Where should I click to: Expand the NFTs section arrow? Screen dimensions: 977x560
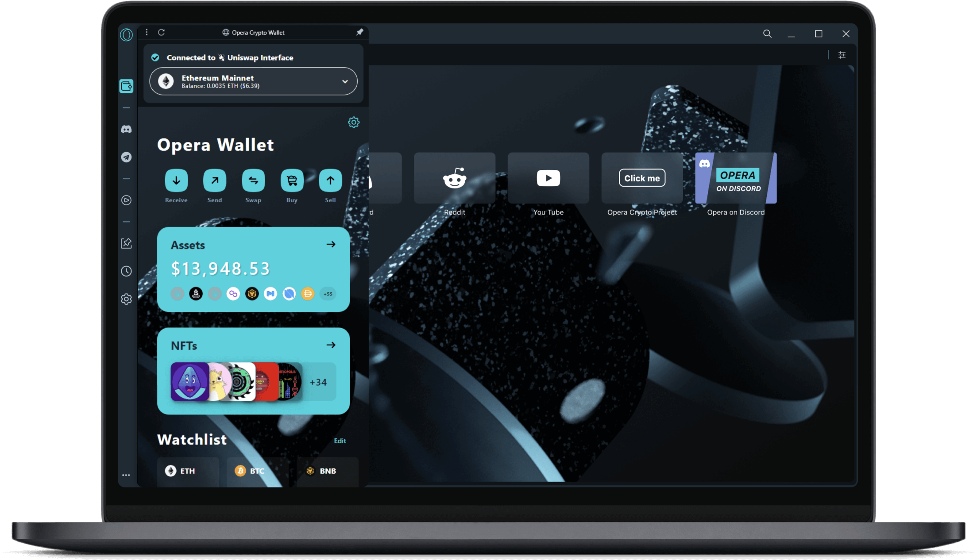pos(331,345)
